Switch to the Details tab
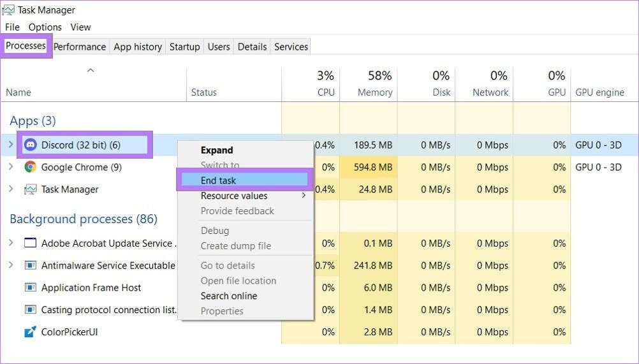Screen dimensions: 639x364 coord(253,47)
